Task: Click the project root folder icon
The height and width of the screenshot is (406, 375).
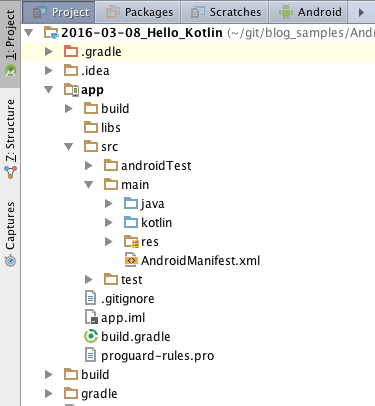Action: pos(51,33)
